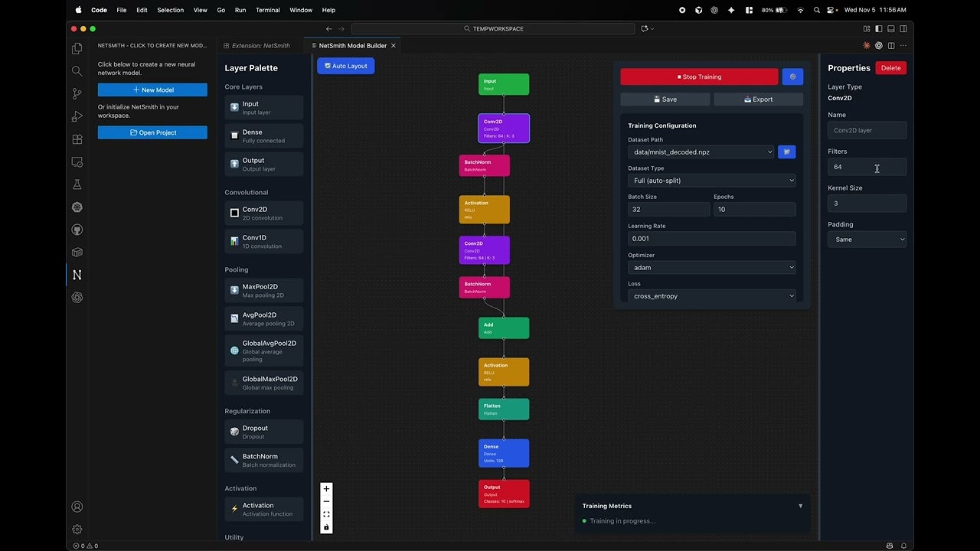This screenshot has height=551, width=980.
Task: Click the blue button beside Stop Training
Action: coord(792,77)
